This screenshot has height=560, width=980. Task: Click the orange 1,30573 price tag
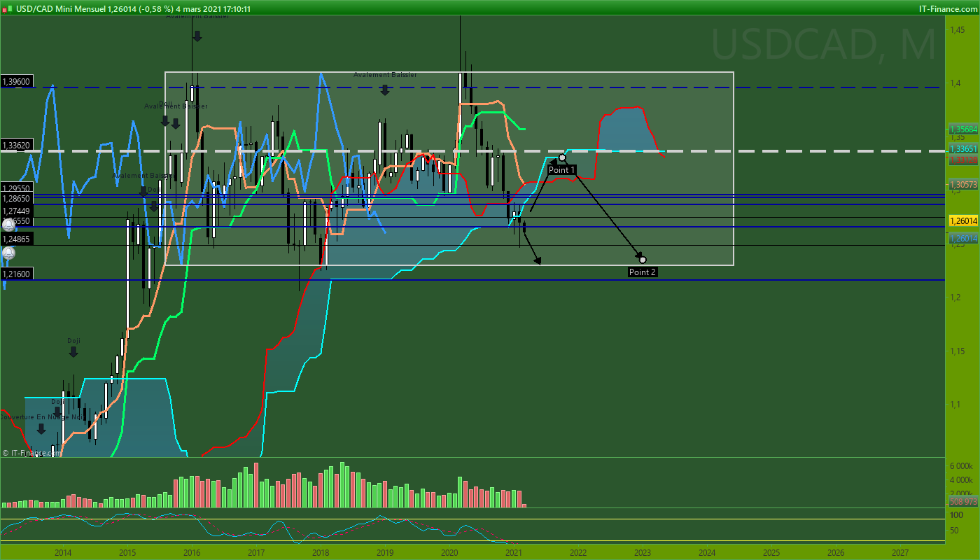(x=962, y=184)
